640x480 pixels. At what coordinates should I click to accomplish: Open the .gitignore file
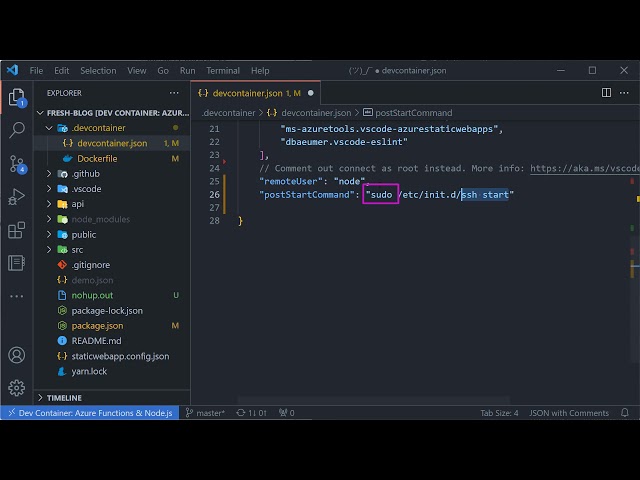pyautogui.click(x=112, y=265)
